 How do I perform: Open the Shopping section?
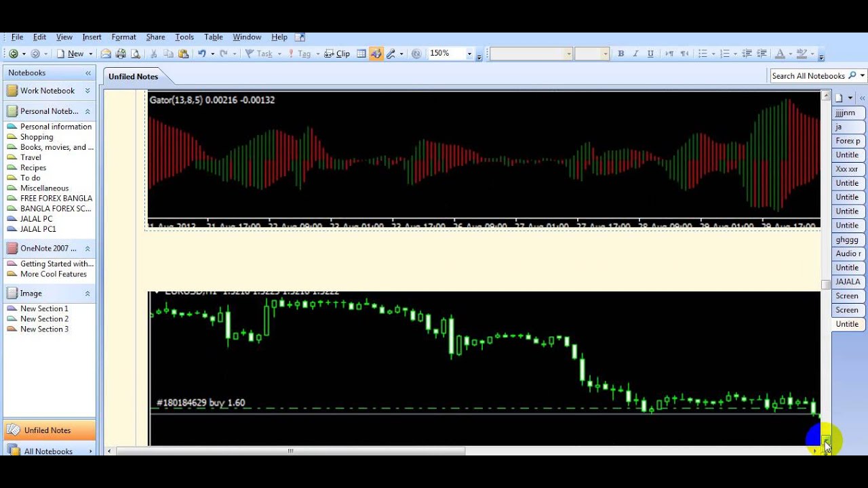click(37, 137)
